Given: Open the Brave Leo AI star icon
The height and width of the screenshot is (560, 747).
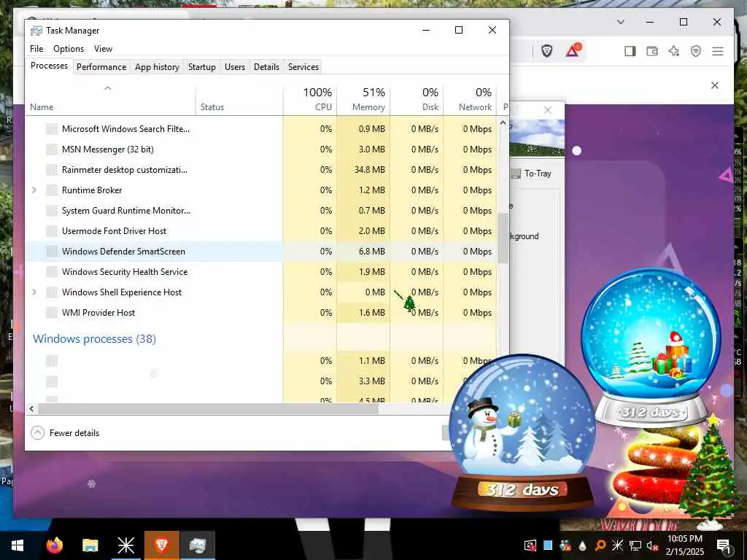Looking at the screenshot, I should pos(673,51).
